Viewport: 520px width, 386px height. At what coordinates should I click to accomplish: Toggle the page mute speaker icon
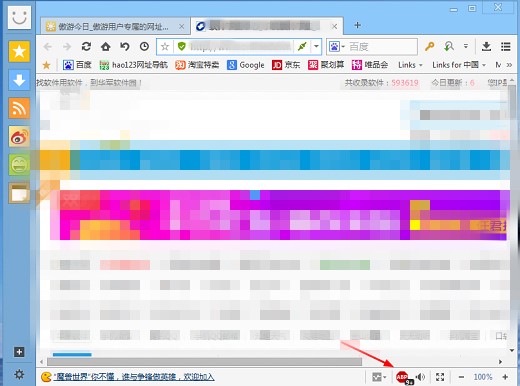click(x=421, y=377)
